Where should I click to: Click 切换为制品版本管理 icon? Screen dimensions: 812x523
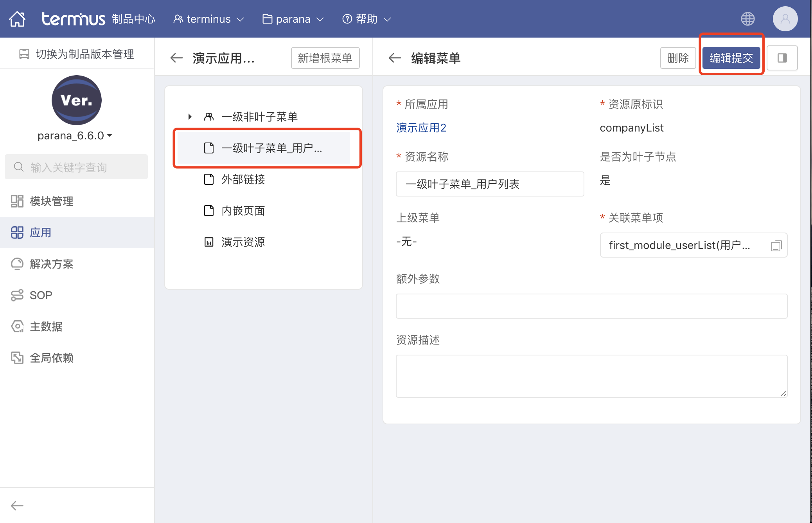click(x=24, y=54)
